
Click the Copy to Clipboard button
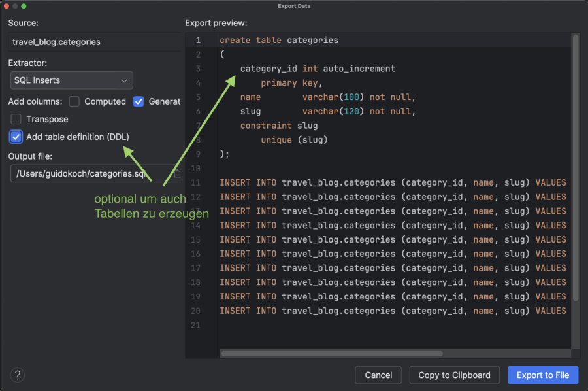point(454,375)
